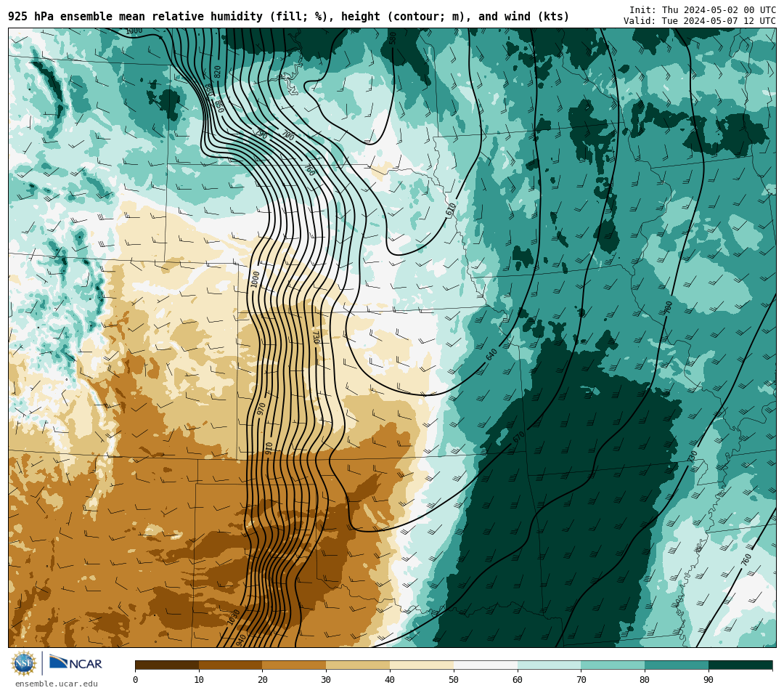Pick the 20-30 orange-brown colorbar segment
The height and width of the screenshot is (693, 784).
294,665
